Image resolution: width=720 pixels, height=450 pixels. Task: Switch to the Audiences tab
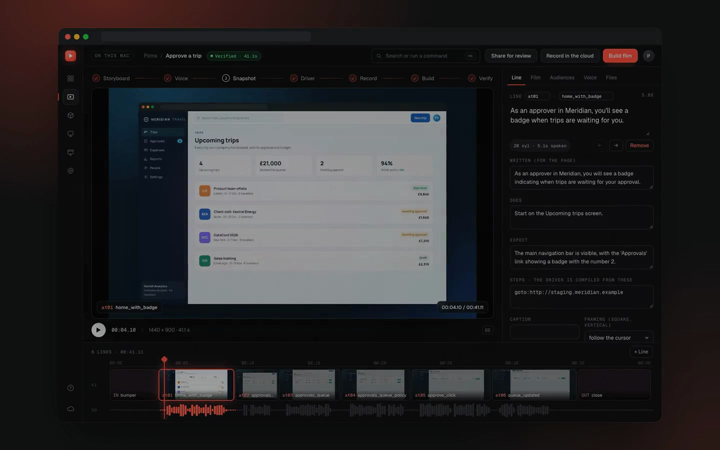pos(562,78)
